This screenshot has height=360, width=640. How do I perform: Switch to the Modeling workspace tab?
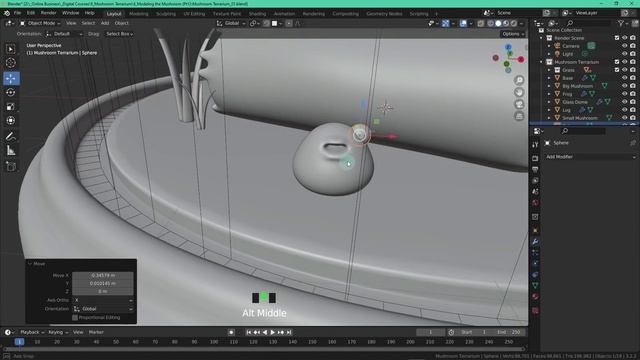(139, 14)
